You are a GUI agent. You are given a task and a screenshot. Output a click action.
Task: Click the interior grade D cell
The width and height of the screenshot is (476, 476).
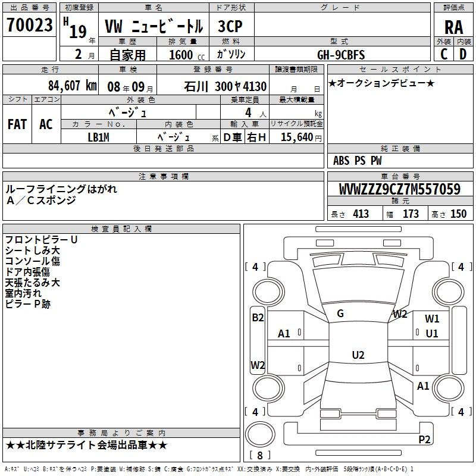(463, 54)
